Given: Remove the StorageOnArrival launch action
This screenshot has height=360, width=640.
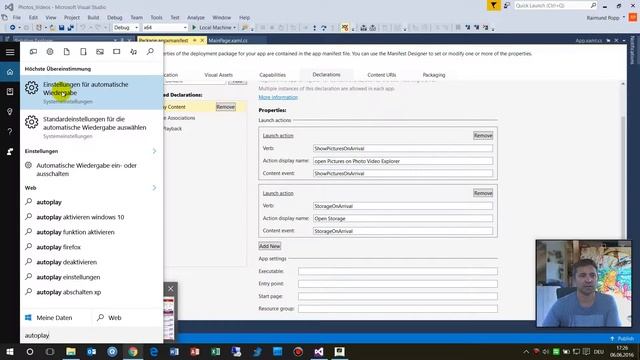Looking at the screenshot, I should click(x=483, y=193).
